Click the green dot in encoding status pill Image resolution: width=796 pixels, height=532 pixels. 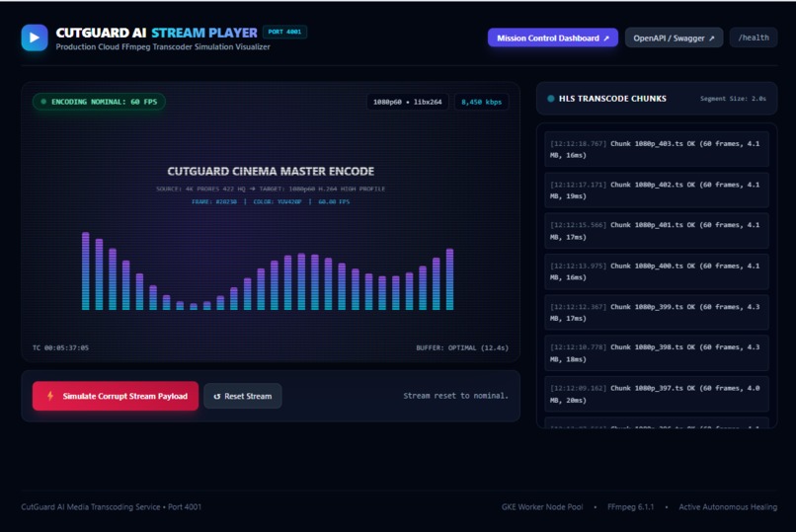[x=43, y=102]
